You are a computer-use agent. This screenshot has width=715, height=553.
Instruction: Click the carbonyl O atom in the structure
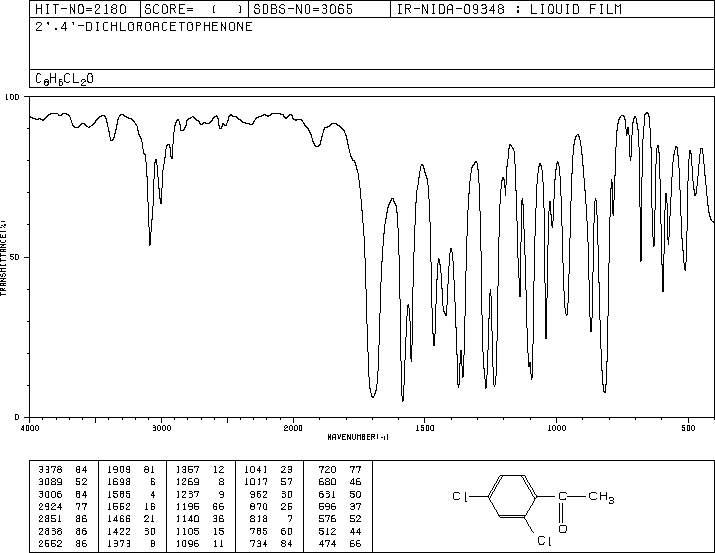point(563,529)
